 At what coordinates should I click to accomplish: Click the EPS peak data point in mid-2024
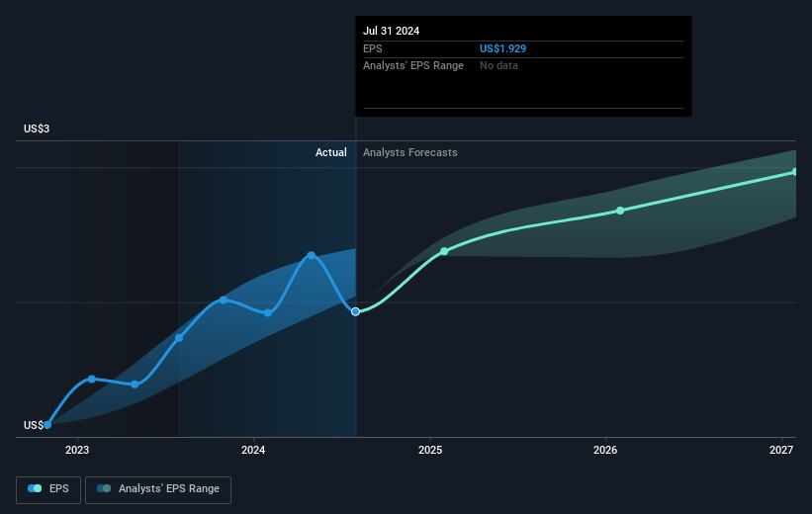(x=311, y=255)
